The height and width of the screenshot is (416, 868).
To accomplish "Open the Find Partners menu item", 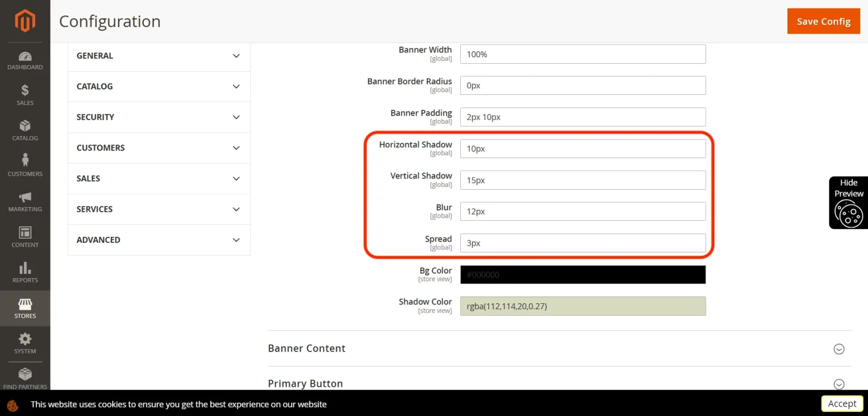I will point(25,377).
